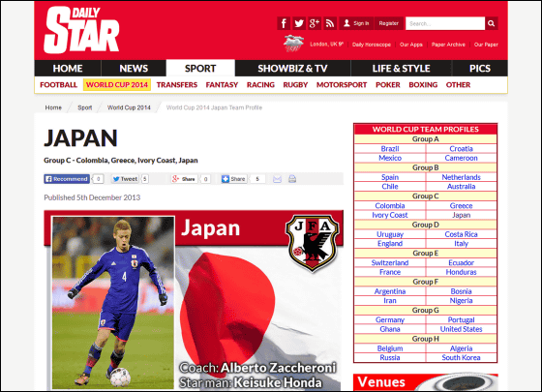Image resolution: width=542 pixels, height=392 pixels.
Task: Open the Argentina team profile
Action: click(390, 291)
